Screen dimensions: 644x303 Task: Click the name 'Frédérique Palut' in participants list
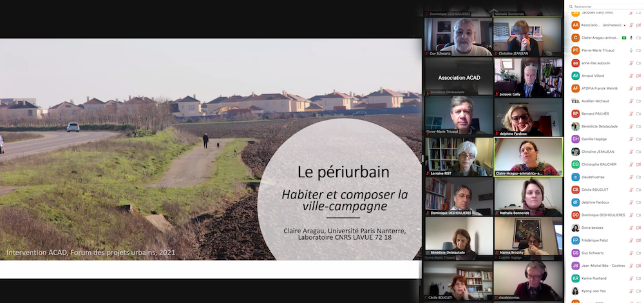(x=594, y=240)
